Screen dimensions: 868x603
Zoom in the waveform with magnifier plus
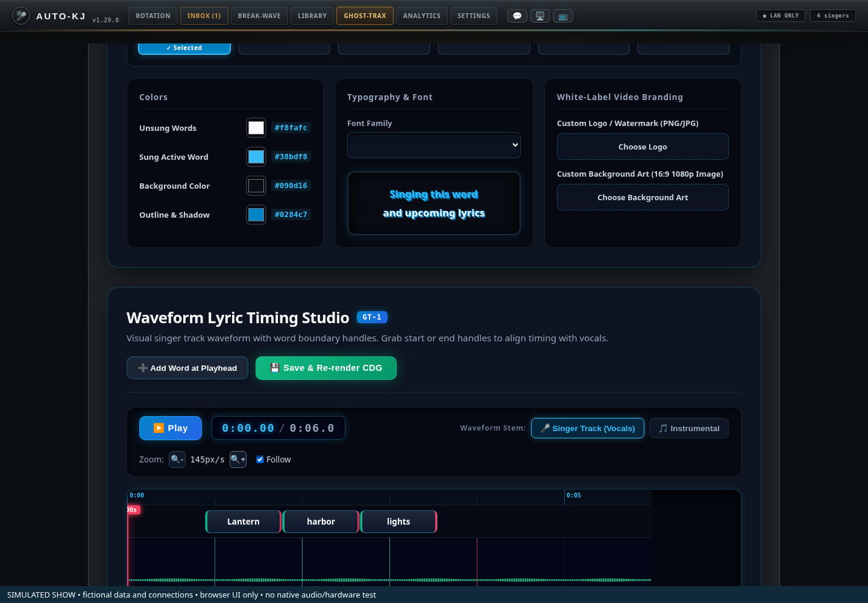click(x=238, y=459)
